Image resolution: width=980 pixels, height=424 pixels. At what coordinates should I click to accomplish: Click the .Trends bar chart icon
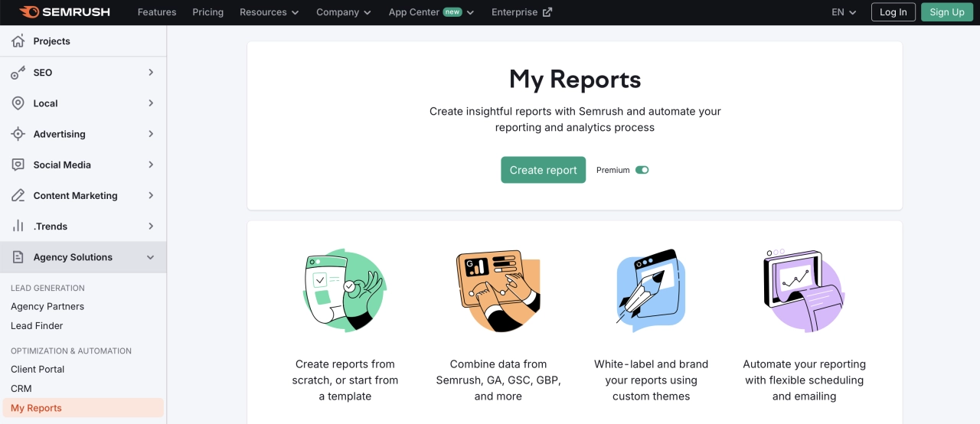coord(18,227)
